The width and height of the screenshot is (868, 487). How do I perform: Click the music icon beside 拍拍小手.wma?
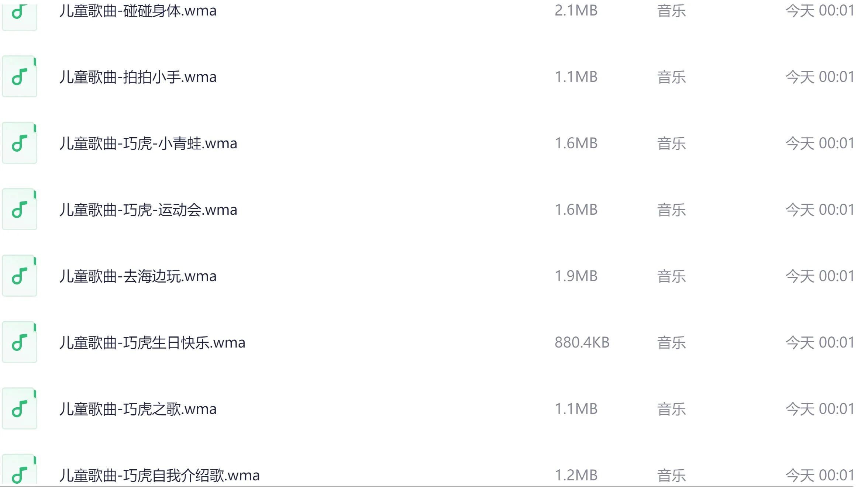point(20,77)
